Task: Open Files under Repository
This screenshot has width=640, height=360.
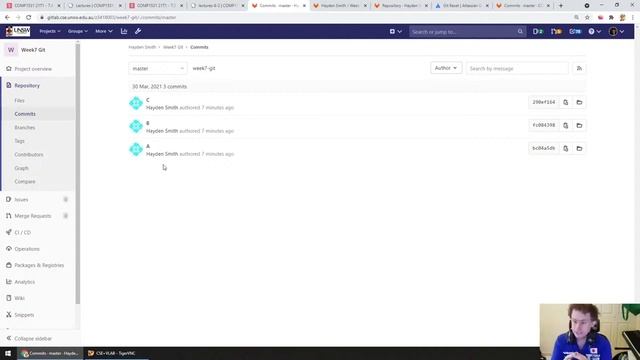Action: point(20,100)
